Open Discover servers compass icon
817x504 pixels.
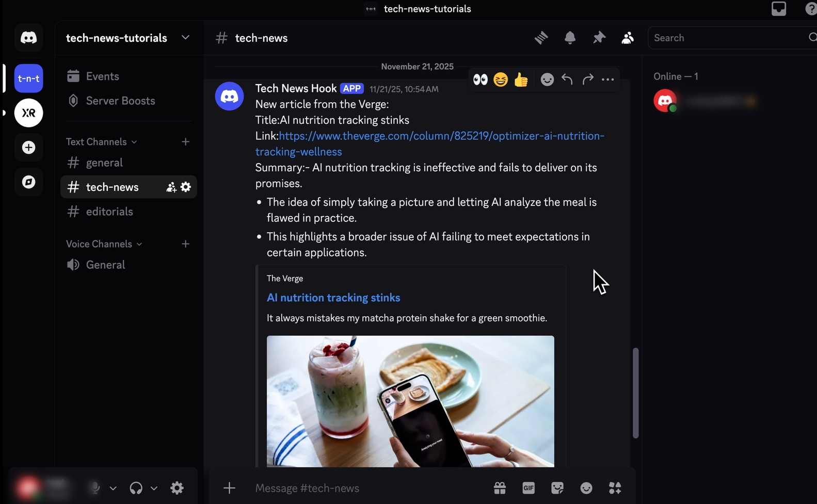[x=28, y=182]
